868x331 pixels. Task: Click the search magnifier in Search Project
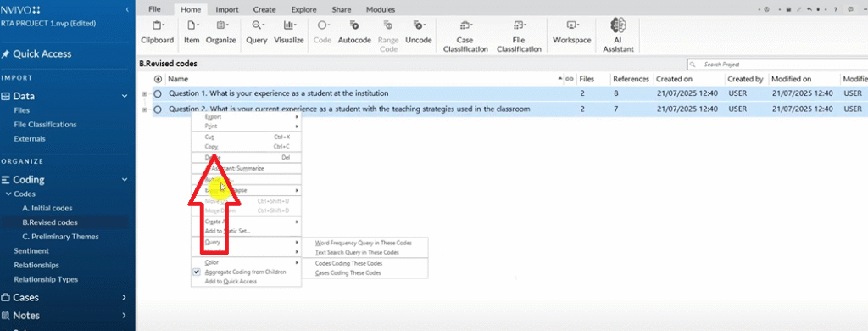click(693, 65)
